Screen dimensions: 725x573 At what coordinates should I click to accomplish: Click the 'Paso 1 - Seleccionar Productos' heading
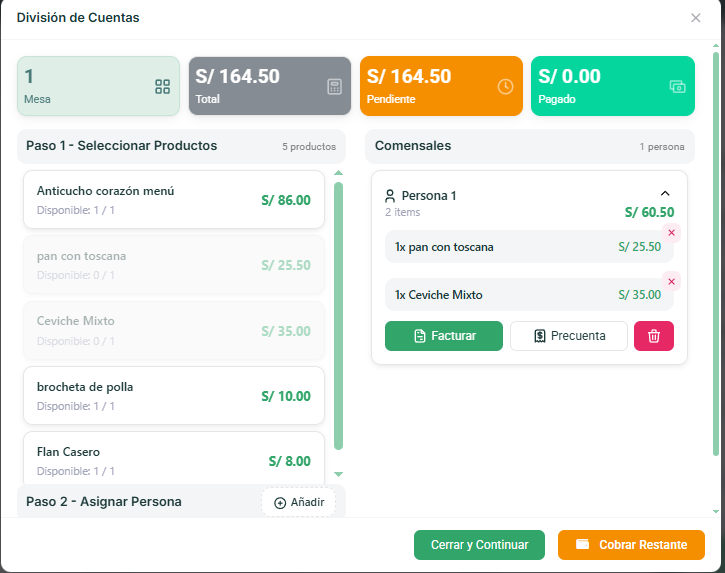122,146
